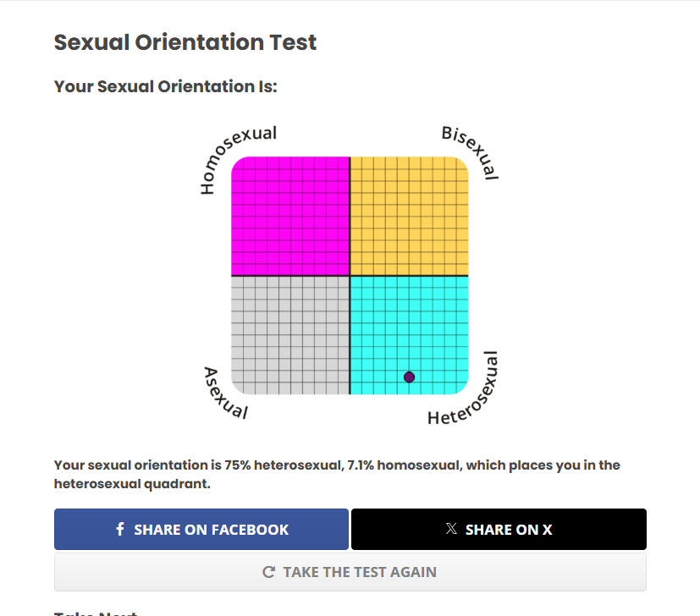Click the reload arrow icon
The image size is (700, 616).
click(x=269, y=572)
